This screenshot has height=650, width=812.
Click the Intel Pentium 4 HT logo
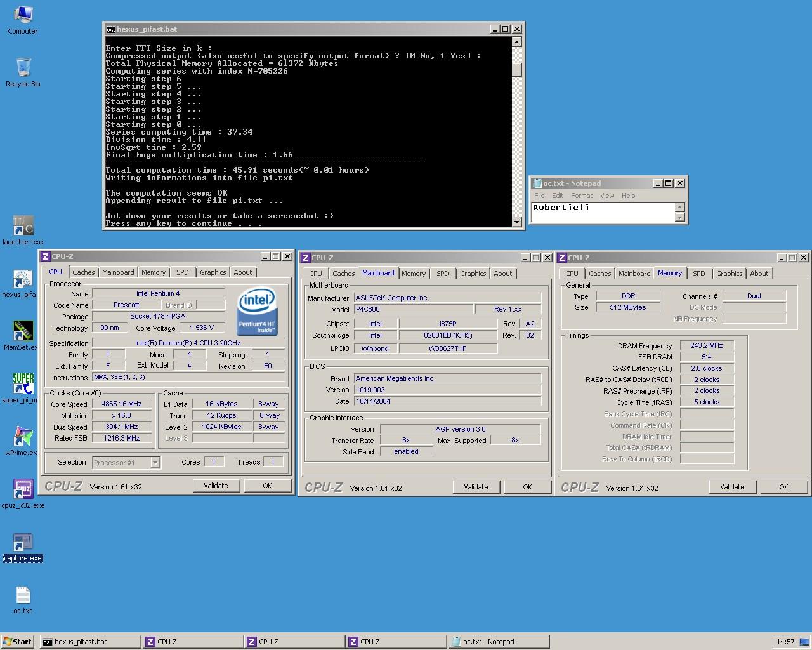(257, 312)
